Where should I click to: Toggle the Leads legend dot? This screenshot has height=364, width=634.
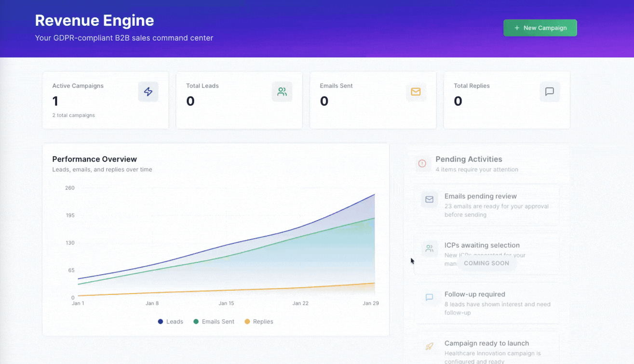click(x=161, y=322)
